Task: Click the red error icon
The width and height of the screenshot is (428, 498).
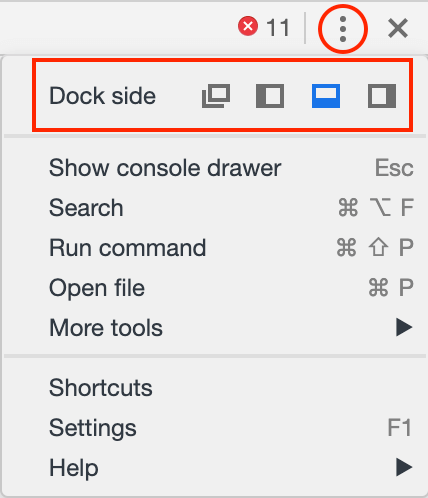Action: click(248, 26)
